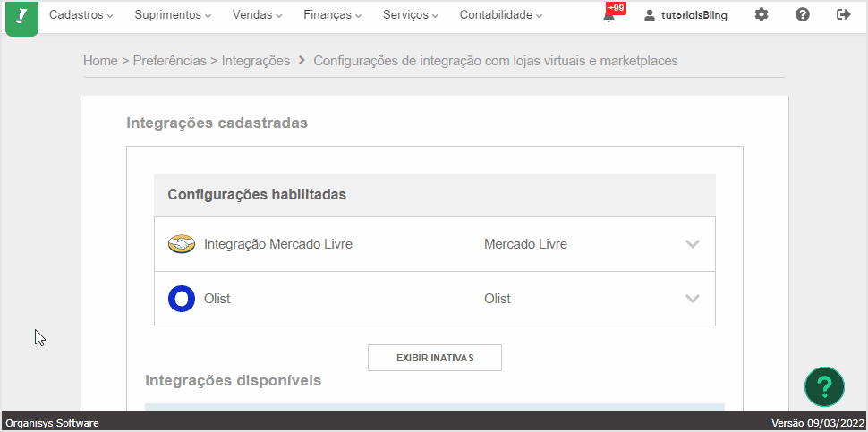The image size is (868, 432).
Task: Expand the Integração Mercado Livre row chevron
Action: click(x=693, y=244)
